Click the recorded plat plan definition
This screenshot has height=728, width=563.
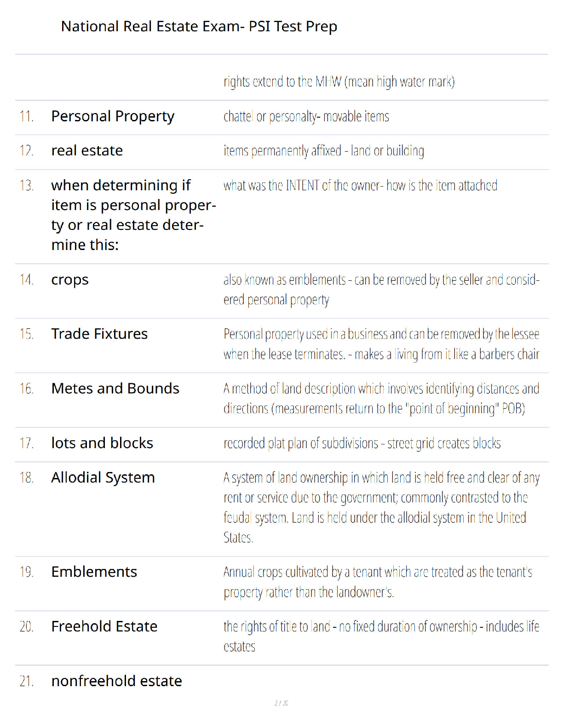[362, 444]
